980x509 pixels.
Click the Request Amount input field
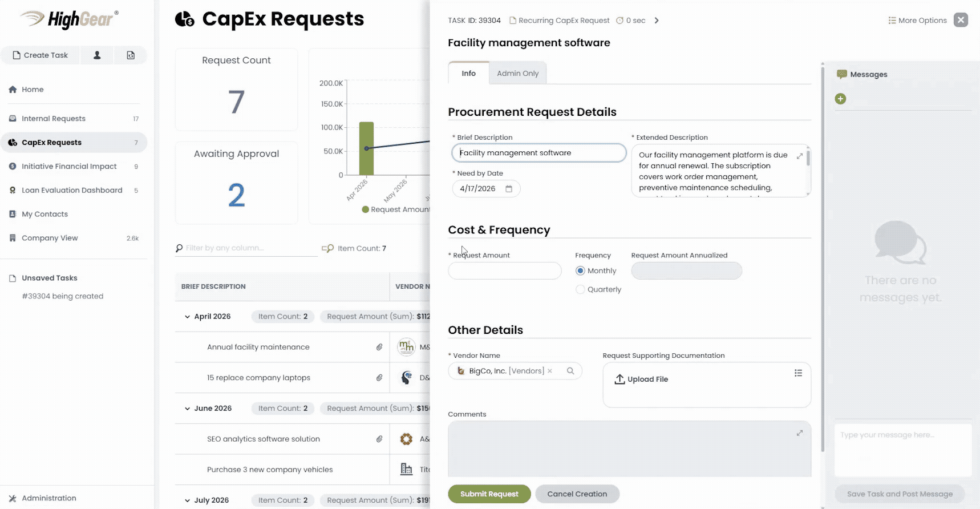(x=504, y=271)
